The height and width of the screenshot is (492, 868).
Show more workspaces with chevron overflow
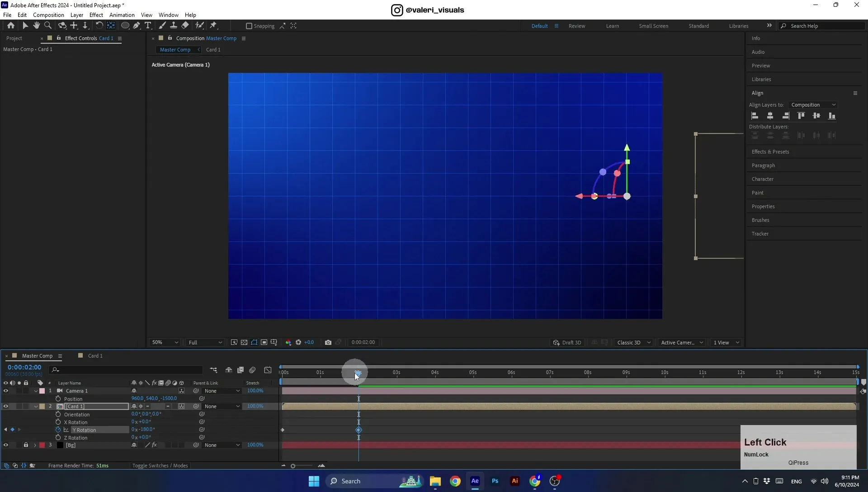click(769, 25)
